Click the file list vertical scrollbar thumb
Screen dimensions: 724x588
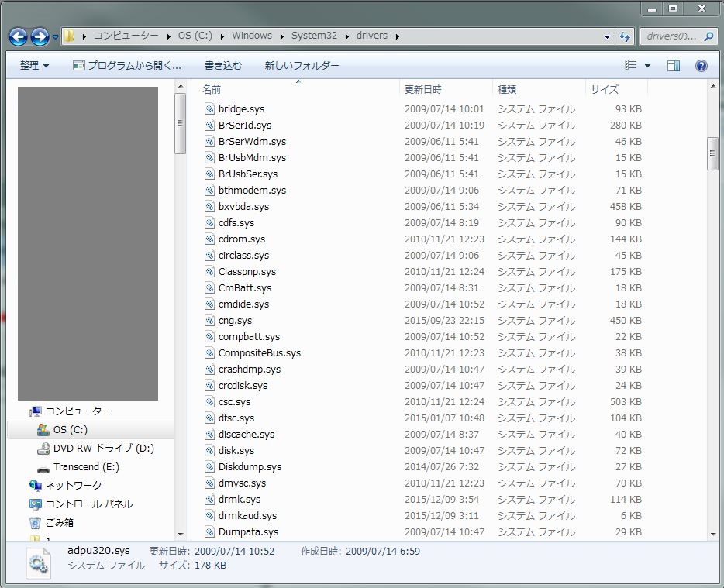(712, 153)
